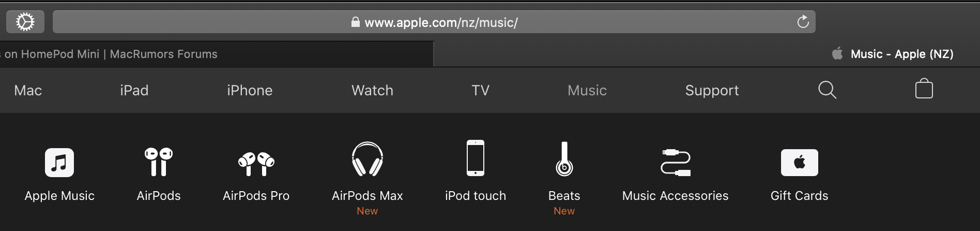Viewport: 980px width, 231px height.
Task: Open the Gift Cards icon
Action: click(799, 163)
